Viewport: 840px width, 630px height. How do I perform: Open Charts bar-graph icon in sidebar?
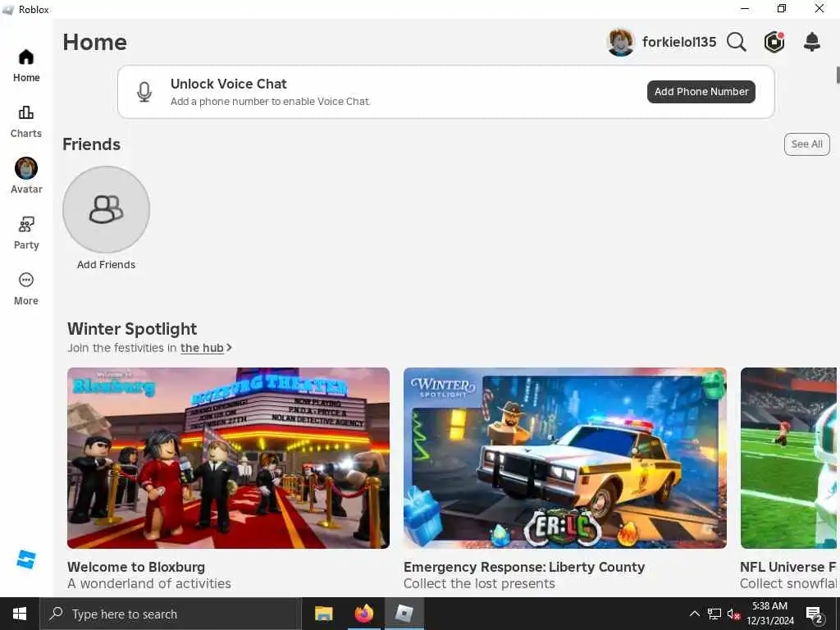[x=25, y=112]
